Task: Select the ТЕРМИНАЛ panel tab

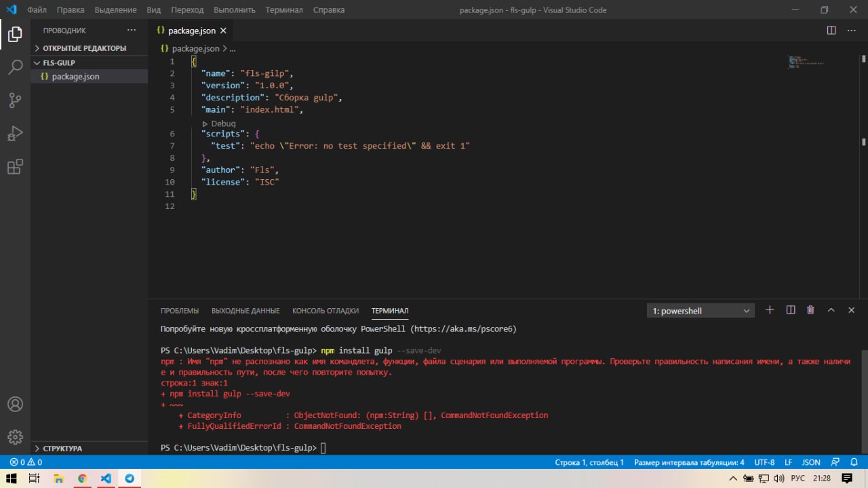Action: coord(390,311)
